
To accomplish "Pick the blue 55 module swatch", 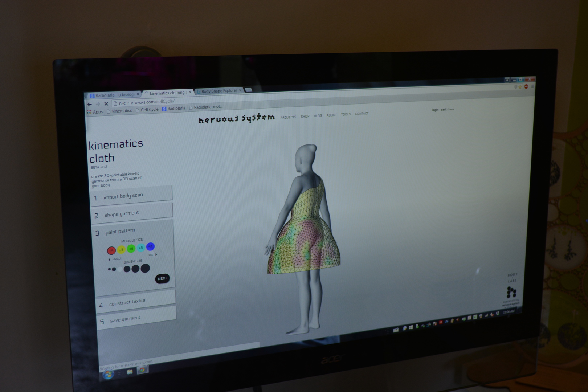I will tap(150, 247).
